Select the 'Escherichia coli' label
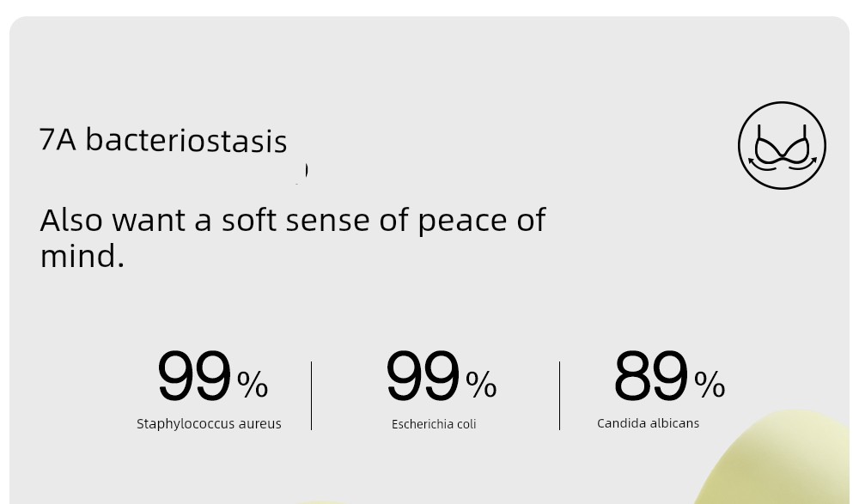 coord(434,424)
